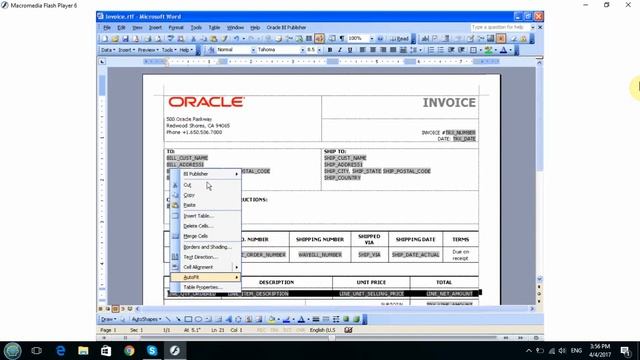Choose Paste from the context menu
Image resolution: width=640 pixels, height=360 pixels.
click(205, 205)
